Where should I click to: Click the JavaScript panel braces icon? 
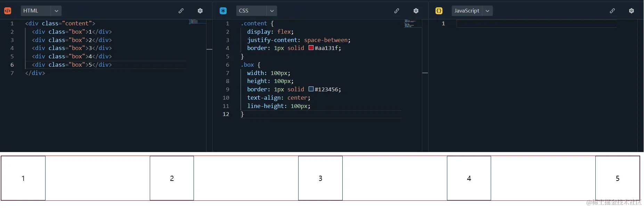(439, 11)
